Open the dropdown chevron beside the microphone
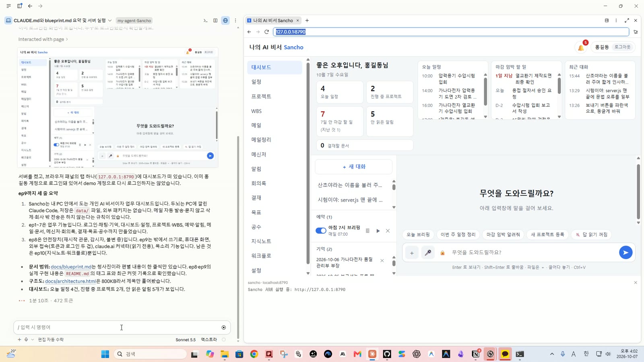 (33, 339)
